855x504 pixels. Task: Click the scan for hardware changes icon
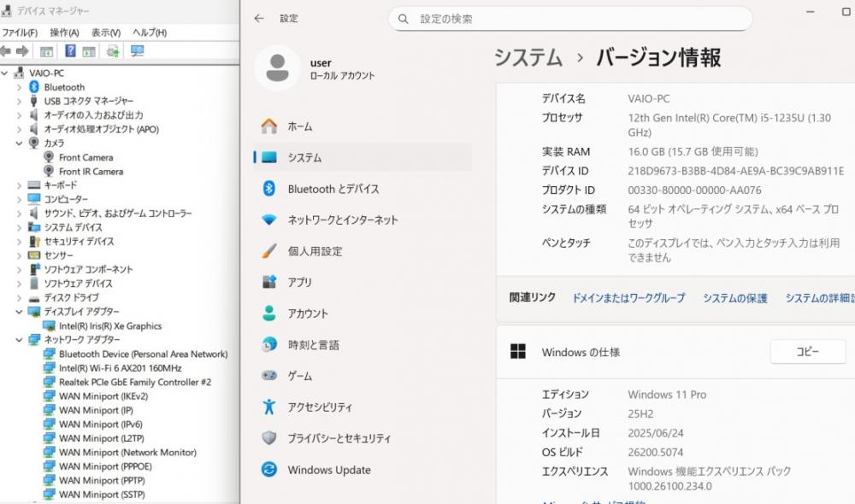click(x=137, y=51)
